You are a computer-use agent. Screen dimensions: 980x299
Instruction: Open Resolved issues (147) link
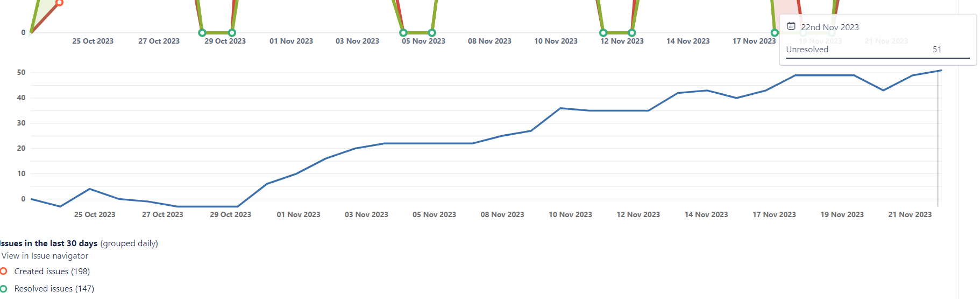(x=54, y=289)
